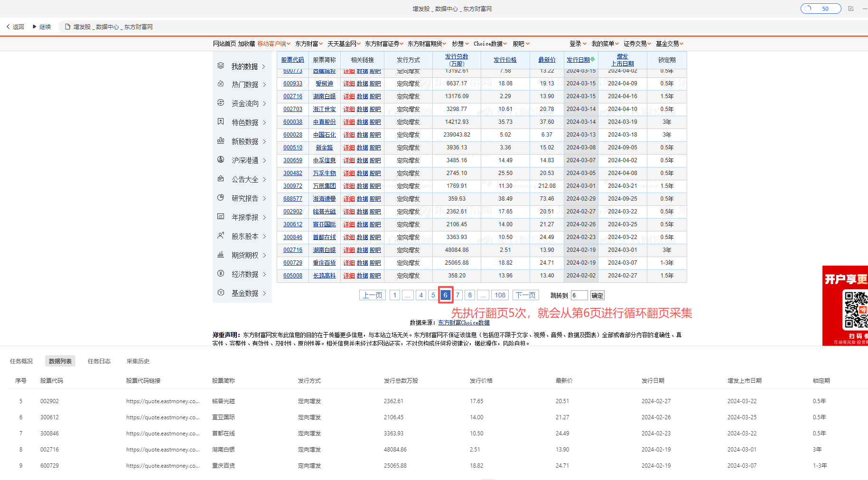The width and height of the screenshot is (868, 480).
Task: Click the 继续 play icon button
Action: 42,27
